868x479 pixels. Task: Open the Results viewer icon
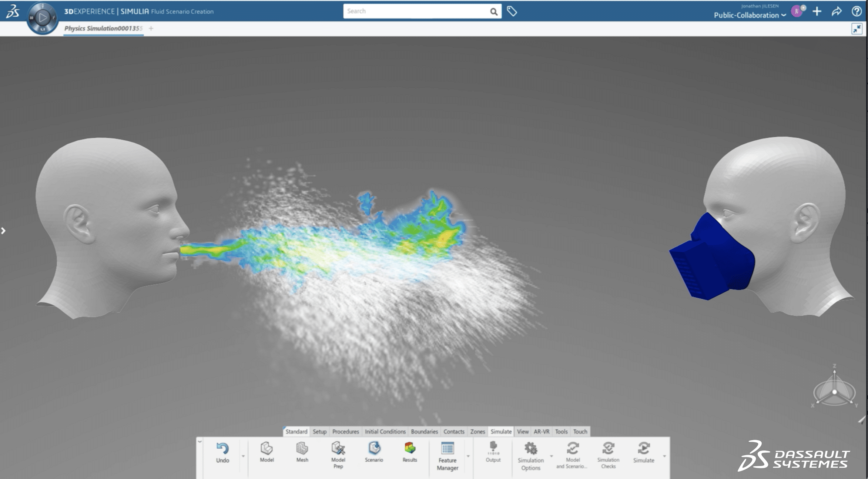coord(409,452)
